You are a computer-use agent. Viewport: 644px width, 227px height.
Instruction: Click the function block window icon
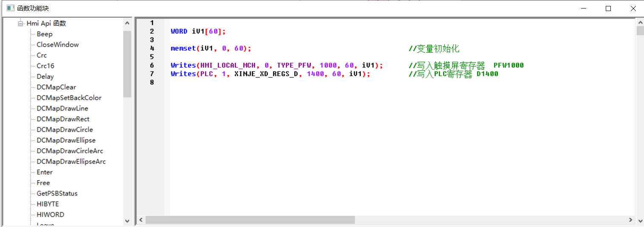click(x=10, y=8)
